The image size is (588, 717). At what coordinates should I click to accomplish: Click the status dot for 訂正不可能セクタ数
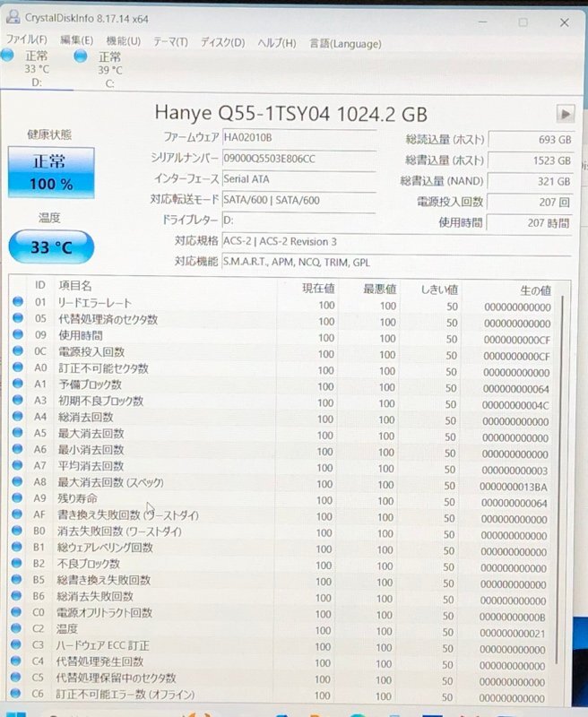[x=18, y=367]
